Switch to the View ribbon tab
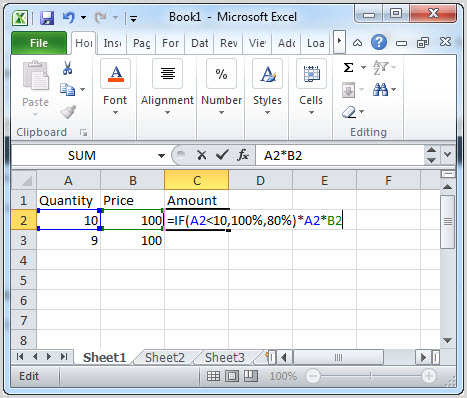 coord(257,43)
